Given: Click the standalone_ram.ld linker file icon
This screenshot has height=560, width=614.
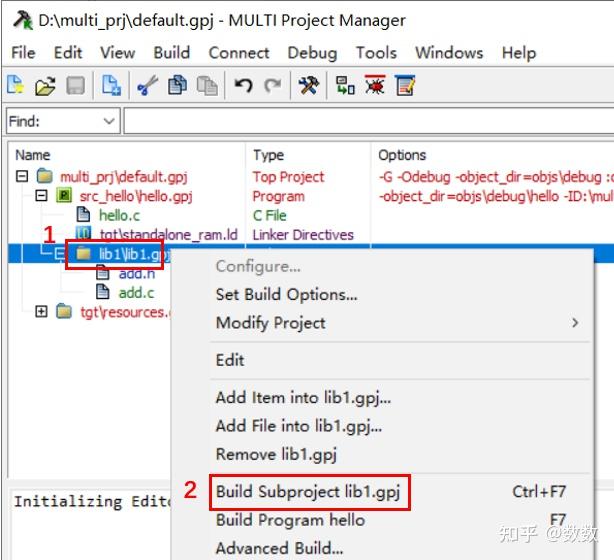Looking at the screenshot, I should pos(83,234).
